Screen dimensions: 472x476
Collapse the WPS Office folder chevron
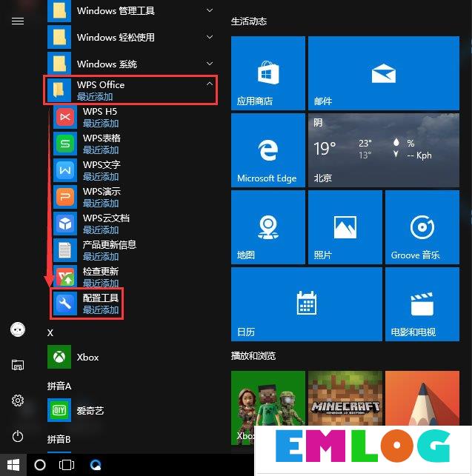pos(210,84)
